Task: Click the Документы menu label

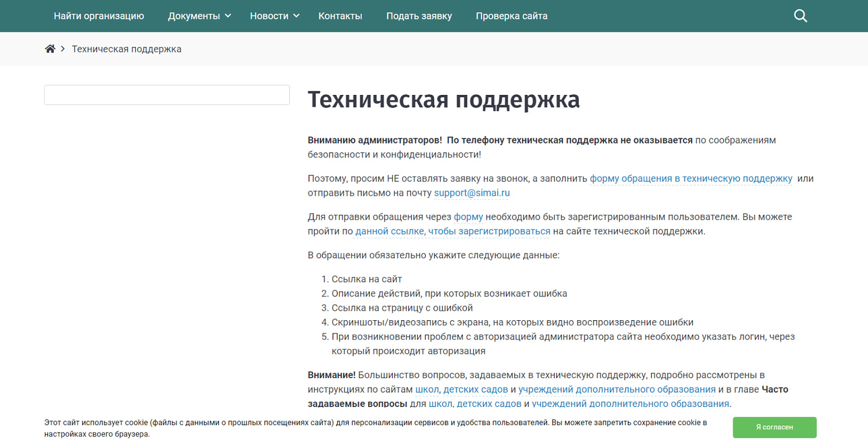Action: click(x=194, y=16)
